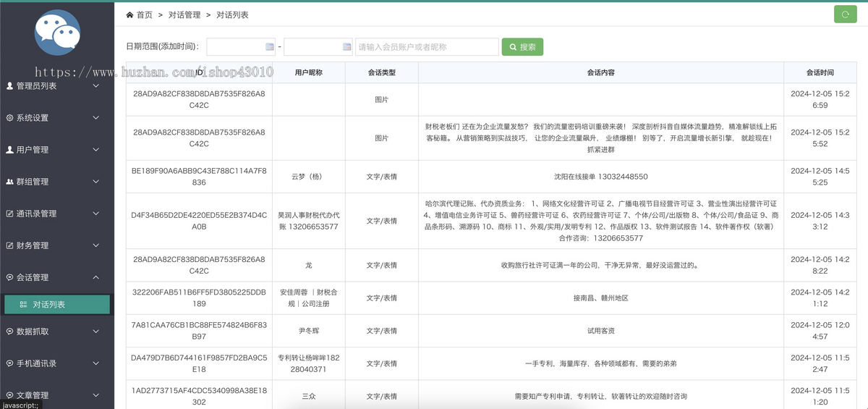Click the end date input field
The height and width of the screenshot is (409, 868).
tap(318, 47)
